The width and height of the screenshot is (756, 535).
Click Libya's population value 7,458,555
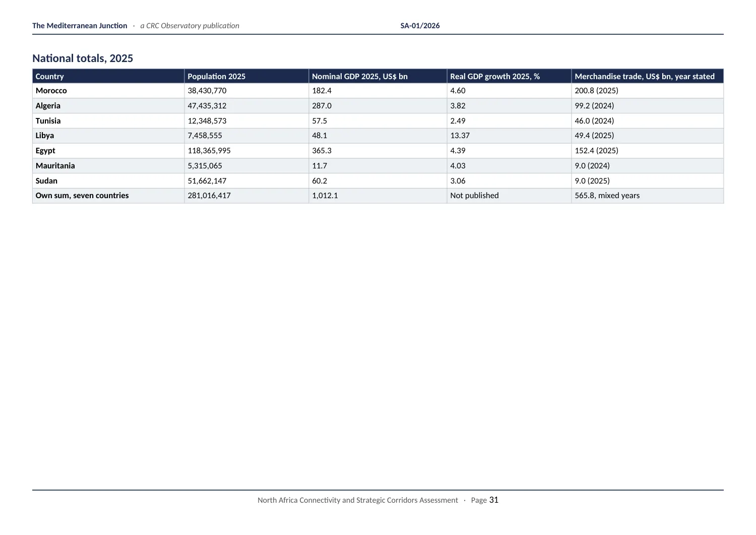pyautogui.click(x=205, y=136)
